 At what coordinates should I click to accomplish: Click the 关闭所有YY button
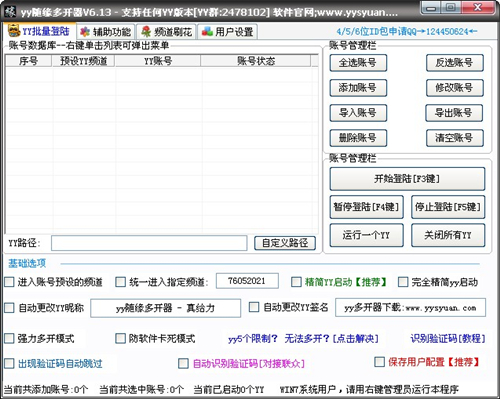point(448,235)
